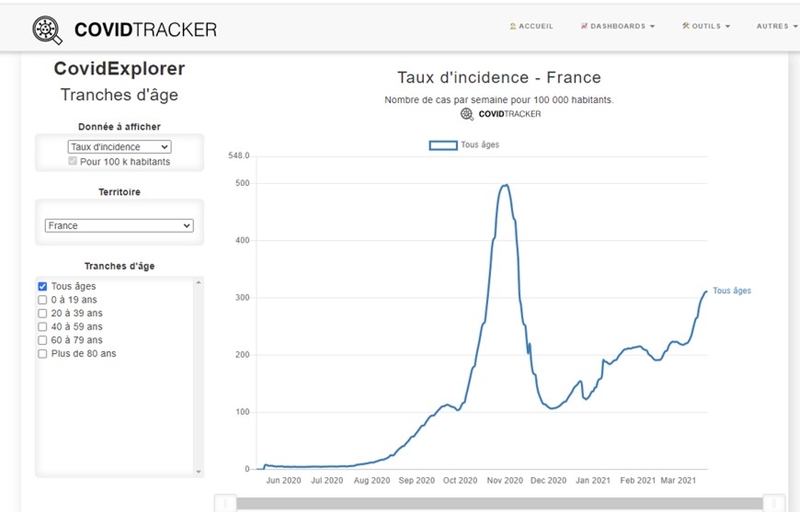
Task: Click the Tous âges legend label
Action: point(480,145)
